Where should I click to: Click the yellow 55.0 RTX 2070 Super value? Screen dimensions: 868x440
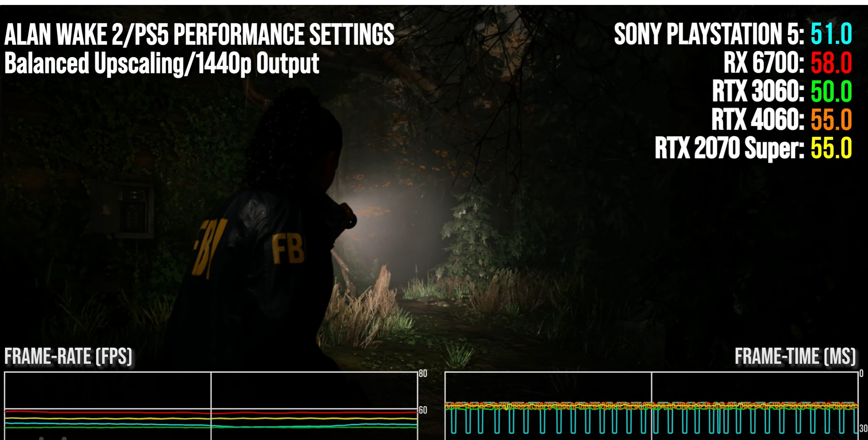(x=831, y=148)
